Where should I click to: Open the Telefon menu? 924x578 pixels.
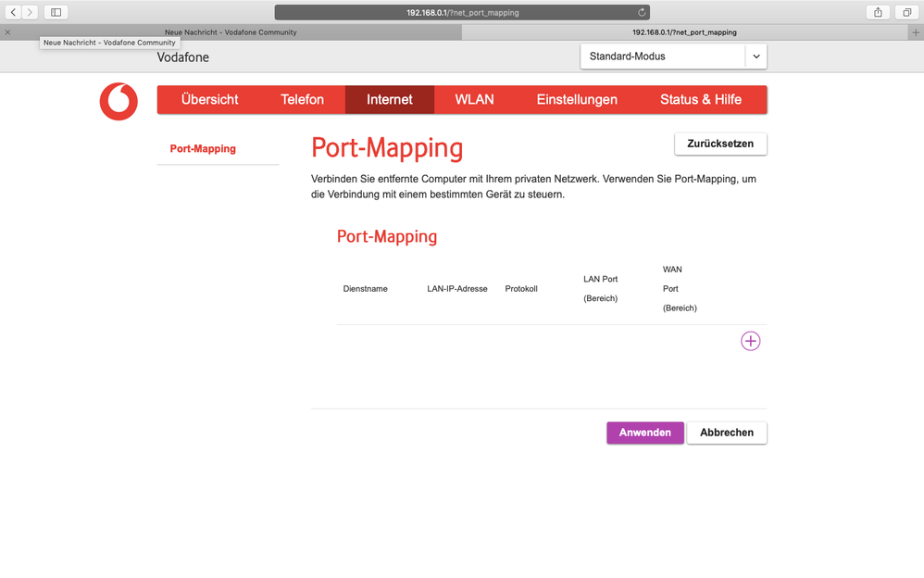coord(303,100)
